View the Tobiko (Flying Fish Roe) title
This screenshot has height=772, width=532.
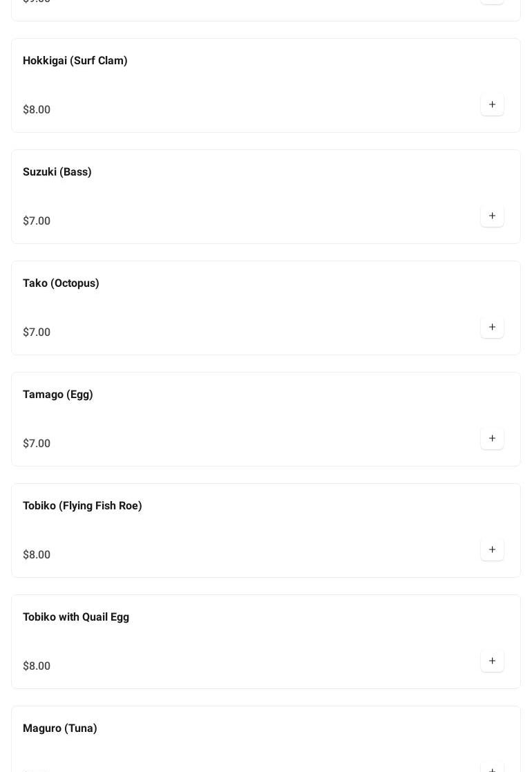click(x=82, y=506)
